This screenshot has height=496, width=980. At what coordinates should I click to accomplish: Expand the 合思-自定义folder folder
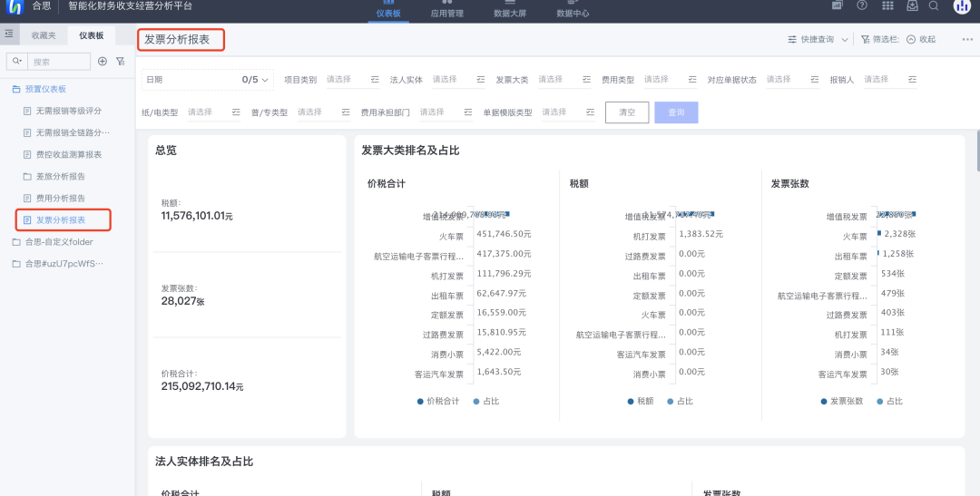tap(53, 242)
